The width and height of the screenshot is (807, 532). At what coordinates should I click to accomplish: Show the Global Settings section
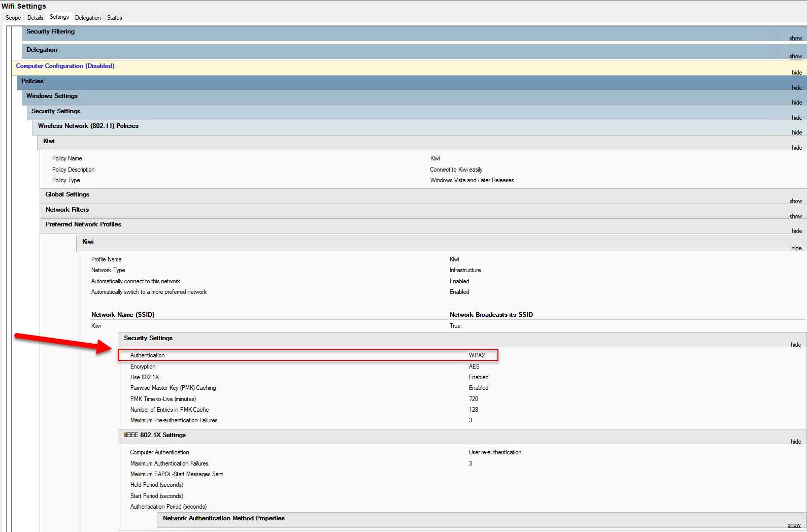click(795, 201)
